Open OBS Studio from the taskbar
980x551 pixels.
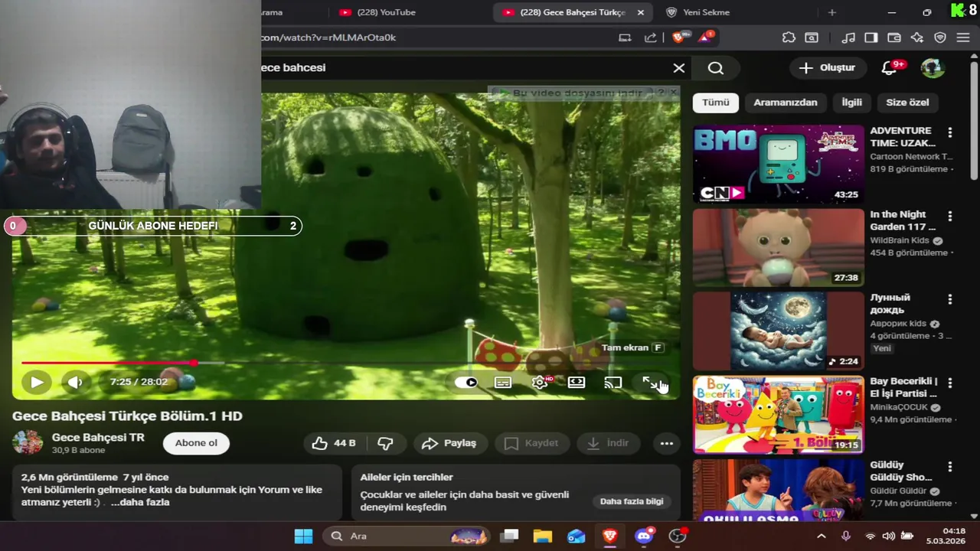tap(678, 536)
